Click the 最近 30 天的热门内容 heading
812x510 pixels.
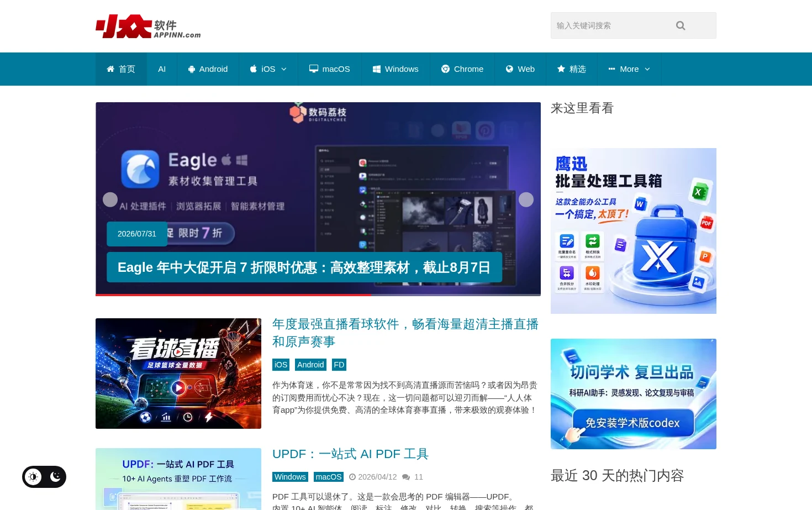[x=618, y=476]
